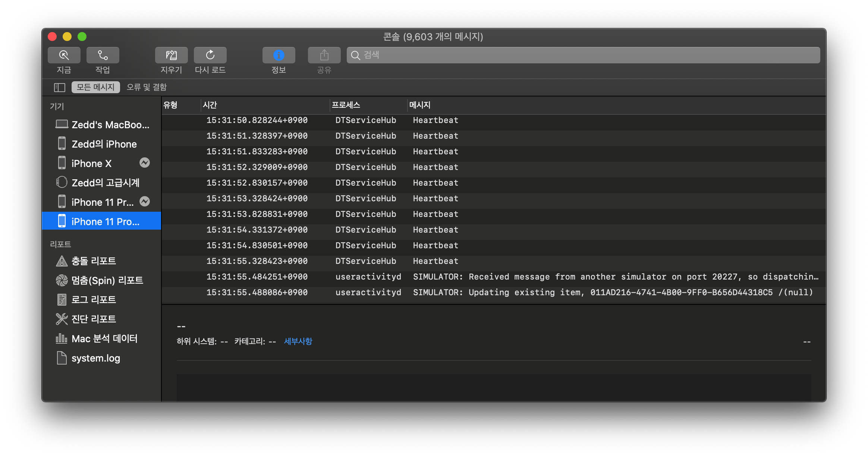Click the status badge beside iPhone X
Image resolution: width=868 pixels, height=457 pixels.
tap(145, 163)
